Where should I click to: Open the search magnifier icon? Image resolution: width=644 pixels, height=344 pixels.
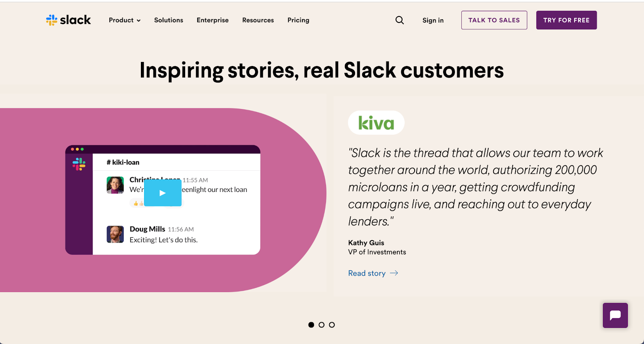point(399,20)
